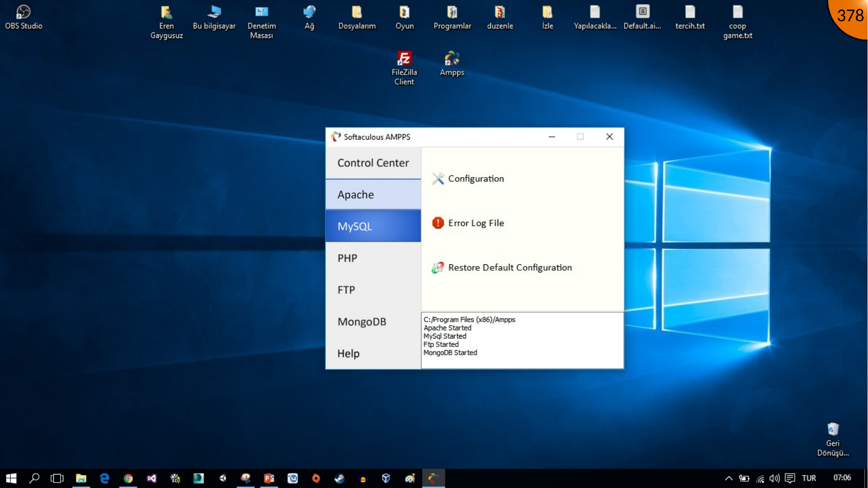Open VirtualBox from the taskbar
This screenshot has width=868, height=488.
click(x=386, y=478)
